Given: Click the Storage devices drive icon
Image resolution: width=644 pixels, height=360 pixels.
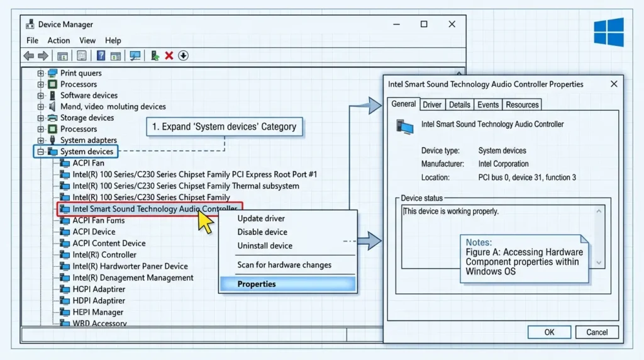Looking at the screenshot, I should click(x=53, y=118).
